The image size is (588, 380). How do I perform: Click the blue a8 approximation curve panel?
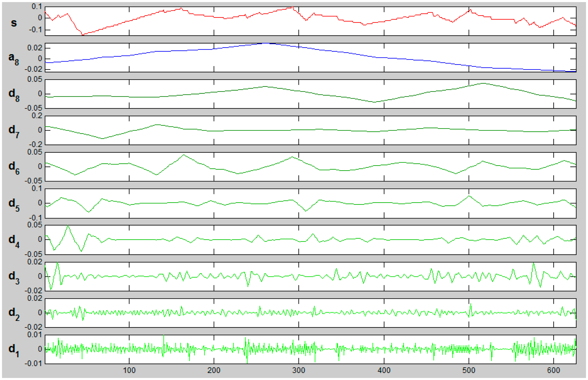(x=310, y=58)
